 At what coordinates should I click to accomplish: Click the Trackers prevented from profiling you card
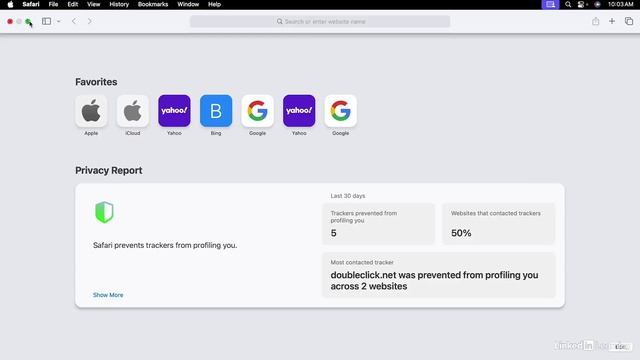[379, 224]
